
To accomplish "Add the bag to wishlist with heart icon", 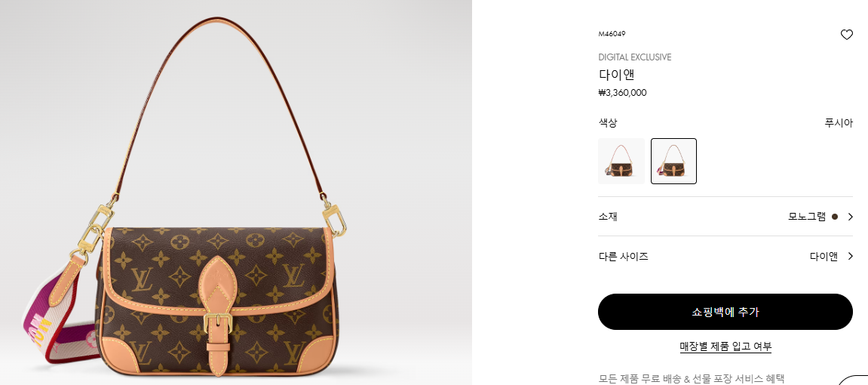I will coord(846,35).
